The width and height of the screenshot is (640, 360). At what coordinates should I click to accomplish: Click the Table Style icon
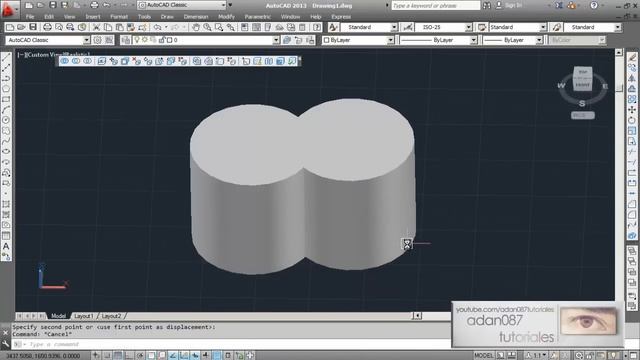pyautogui.click(x=482, y=27)
